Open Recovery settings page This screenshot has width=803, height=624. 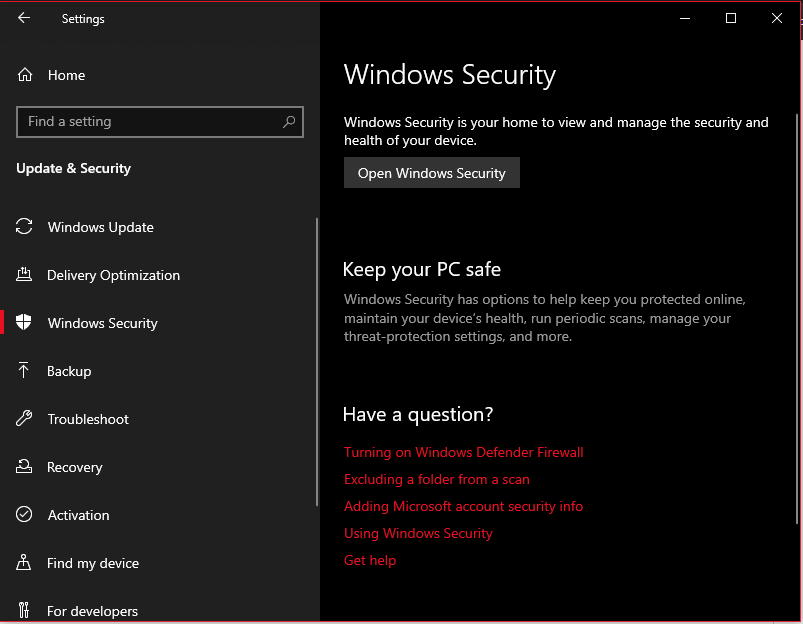point(75,467)
